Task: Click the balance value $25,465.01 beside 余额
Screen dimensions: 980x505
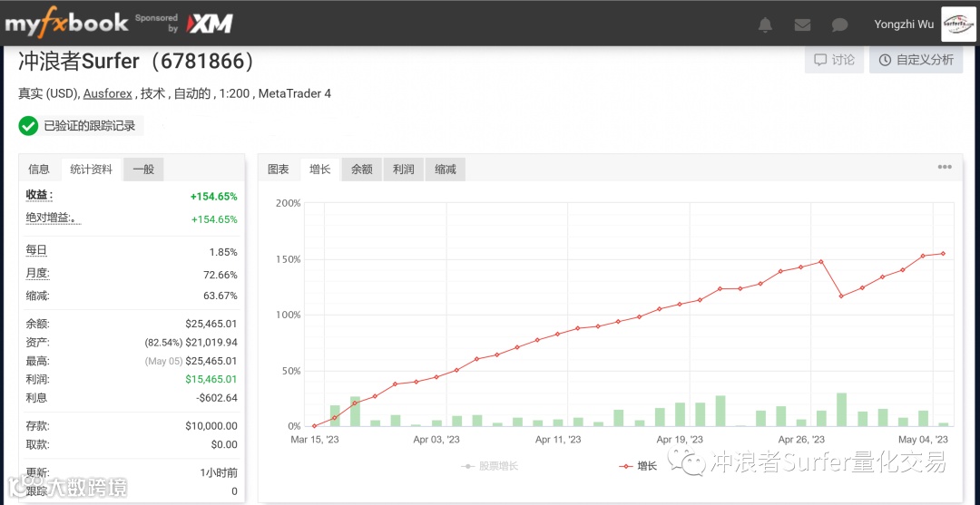Action: pyautogui.click(x=211, y=324)
